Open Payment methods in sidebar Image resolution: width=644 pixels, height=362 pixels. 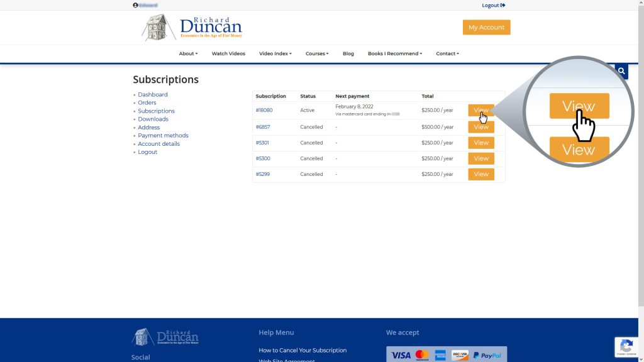163,136
